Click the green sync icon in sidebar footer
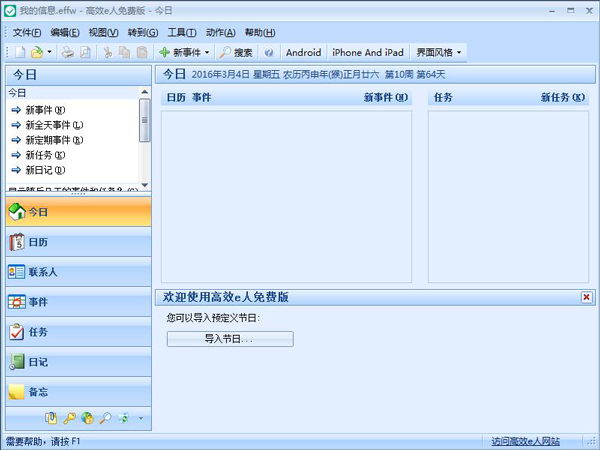The height and width of the screenshot is (450, 600). click(x=123, y=418)
